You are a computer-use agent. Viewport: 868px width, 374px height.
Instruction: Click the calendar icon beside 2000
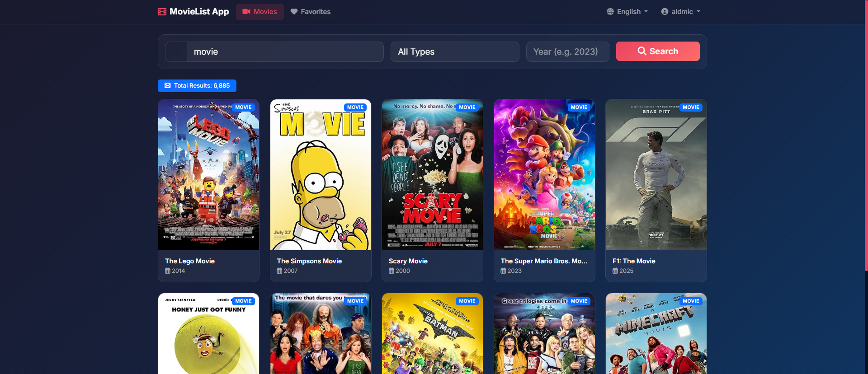[392, 271]
